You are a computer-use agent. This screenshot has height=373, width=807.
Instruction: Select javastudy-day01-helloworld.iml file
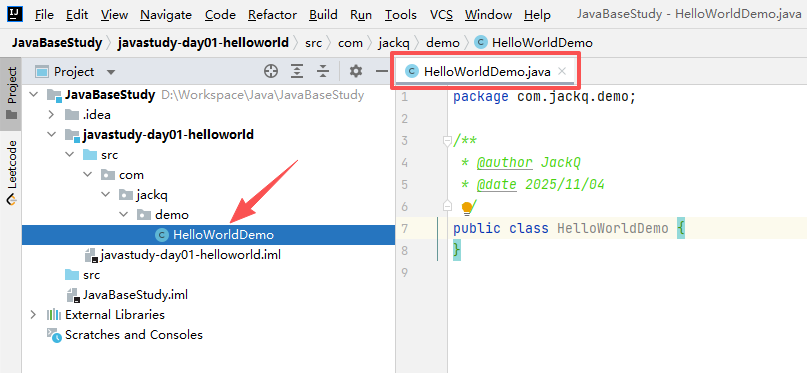coord(208,255)
